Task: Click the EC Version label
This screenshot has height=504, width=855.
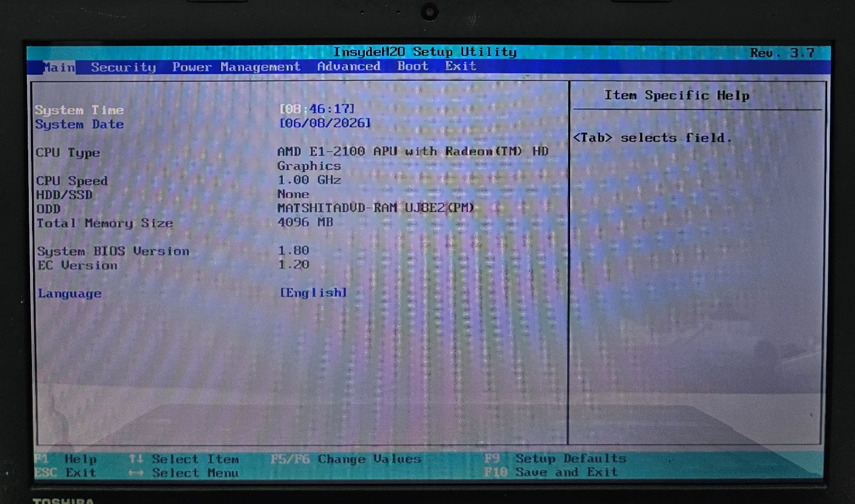Action: click(x=77, y=265)
